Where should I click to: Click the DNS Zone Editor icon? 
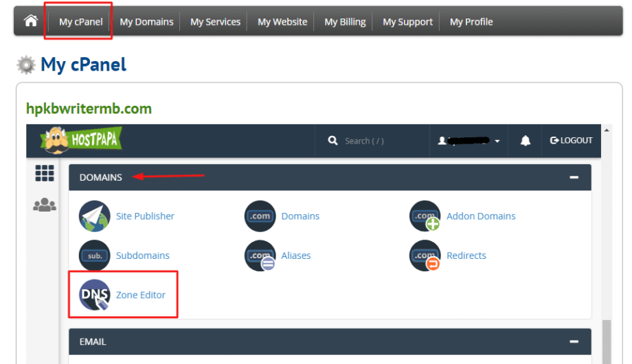tap(95, 295)
